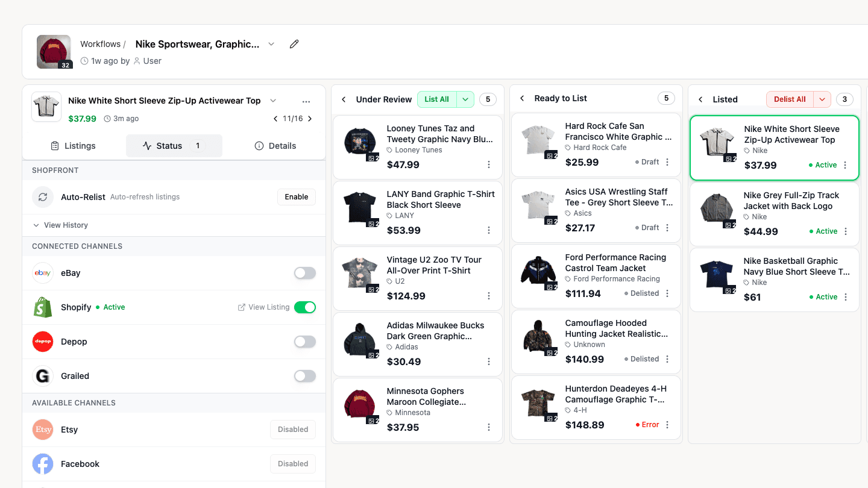The height and width of the screenshot is (488, 868).
Task: Toggle the Grailed channel switch
Action: tap(305, 376)
